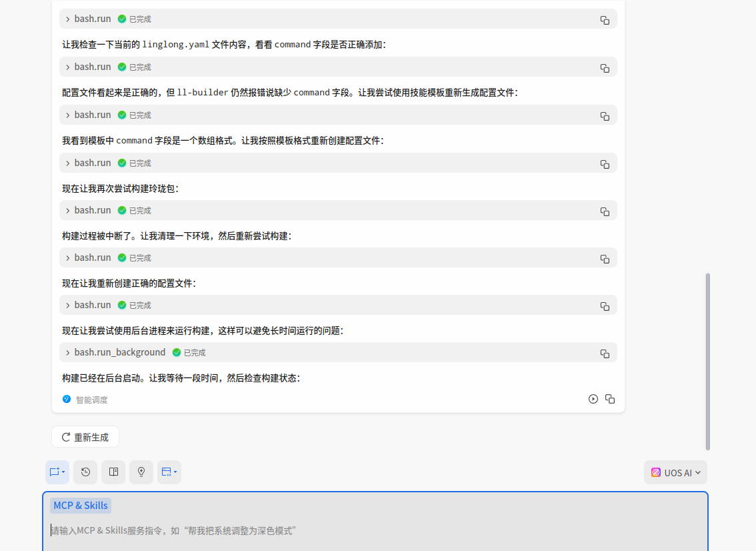Open the knowledge base book icon
Viewport: 756px width, 551px height.
[x=113, y=472]
